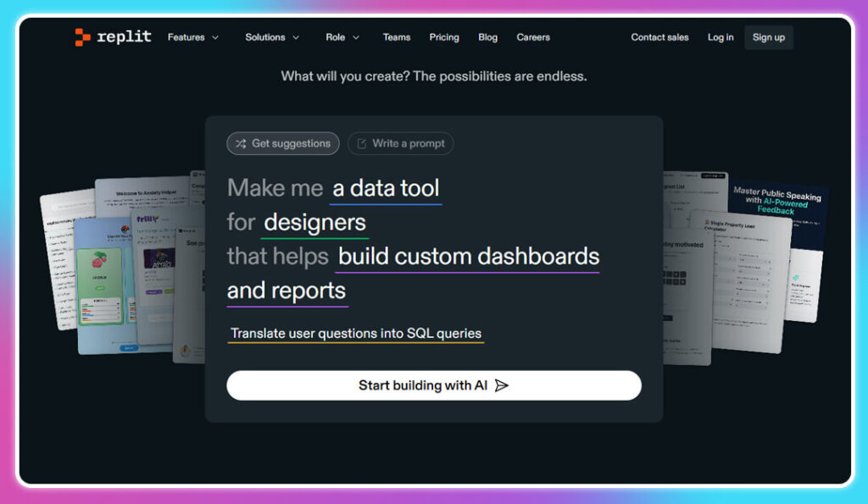
Task: Click the paper plane icon on Start building
Action: pos(502,385)
